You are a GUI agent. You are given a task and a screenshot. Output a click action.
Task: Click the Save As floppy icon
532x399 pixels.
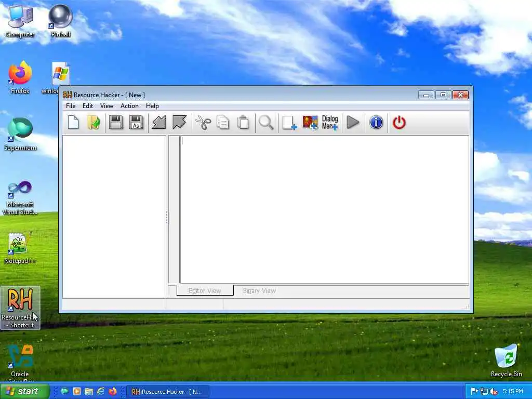(x=136, y=123)
